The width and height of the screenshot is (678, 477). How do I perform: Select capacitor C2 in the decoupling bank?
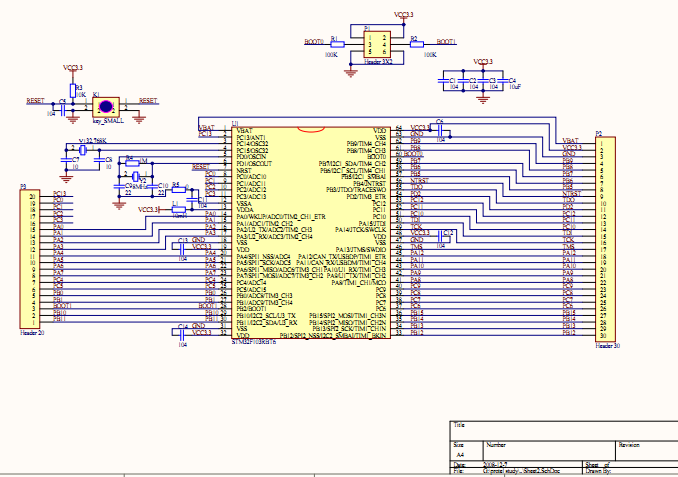464,81
